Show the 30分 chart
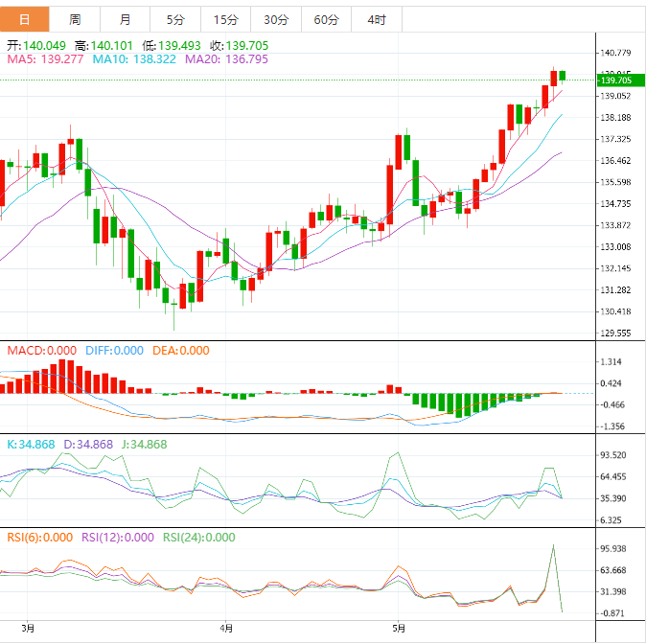The width and height of the screenshot is (646, 644). pos(275,19)
